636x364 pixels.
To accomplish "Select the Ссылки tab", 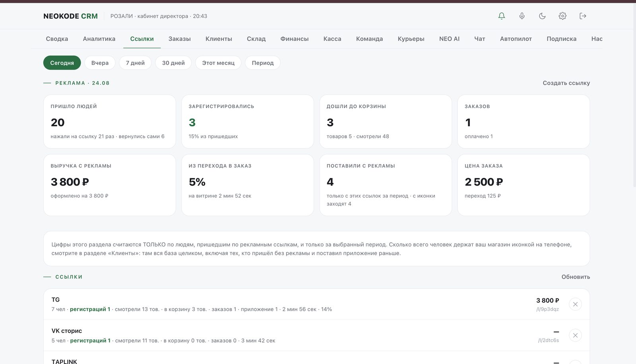I will pos(142,39).
